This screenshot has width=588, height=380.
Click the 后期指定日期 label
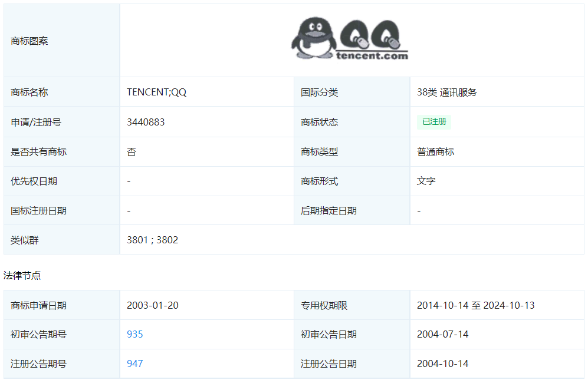tap(329, 210)
